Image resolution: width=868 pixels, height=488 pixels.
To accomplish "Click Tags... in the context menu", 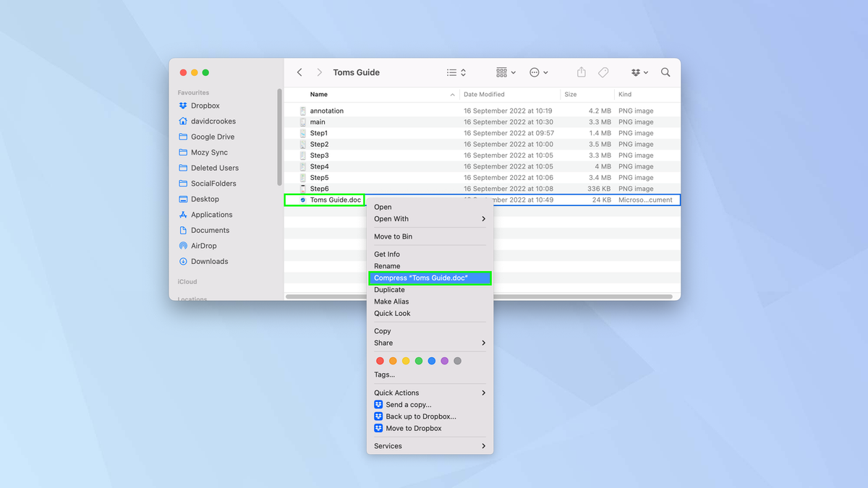I will pyautogui.click(x=386, y=374).
